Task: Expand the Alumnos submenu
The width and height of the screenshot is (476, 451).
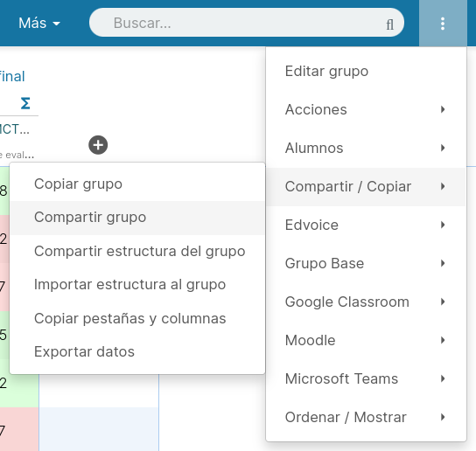Action: pos(366,148)
